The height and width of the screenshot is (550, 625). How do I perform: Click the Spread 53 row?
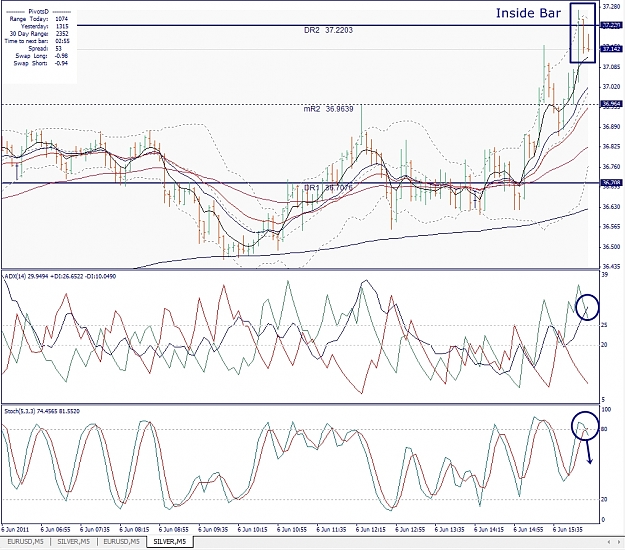click(x=45, y=49)
